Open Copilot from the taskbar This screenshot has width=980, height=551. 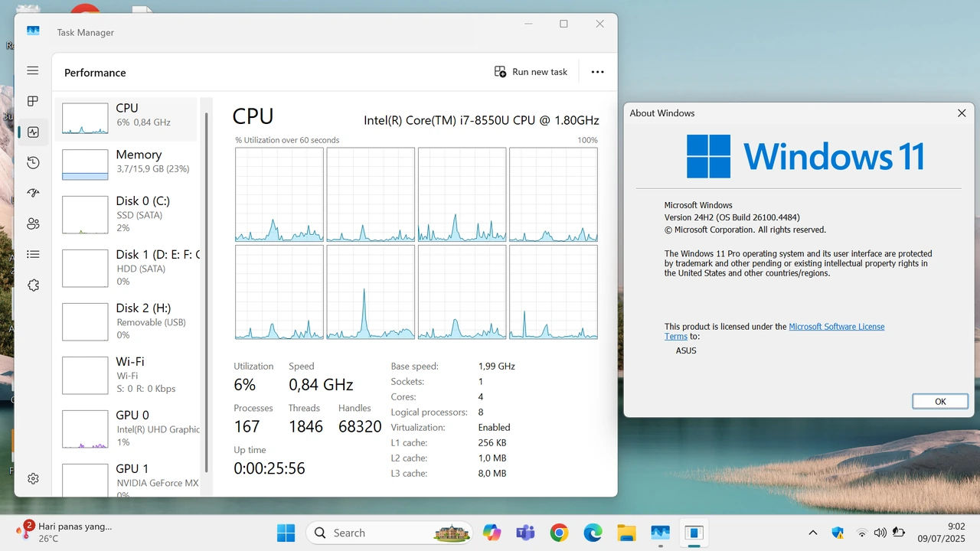[x=492, y=533]
